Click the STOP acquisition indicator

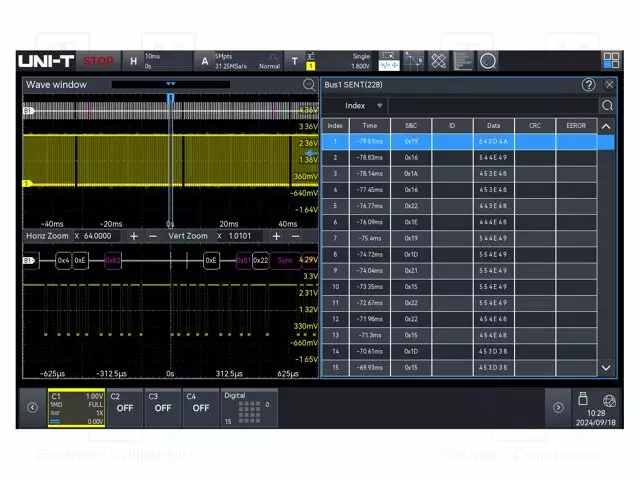pos(99,61)
